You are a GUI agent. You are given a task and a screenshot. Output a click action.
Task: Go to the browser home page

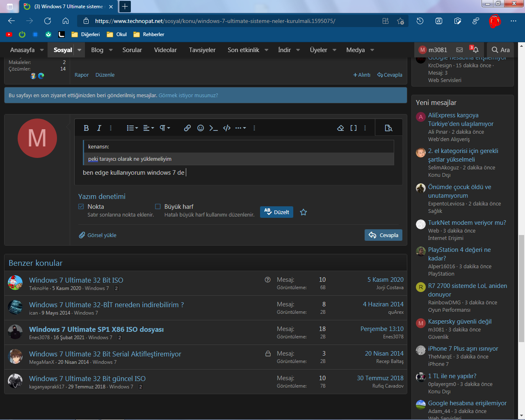pyautogui.click(x=66, y=21)
